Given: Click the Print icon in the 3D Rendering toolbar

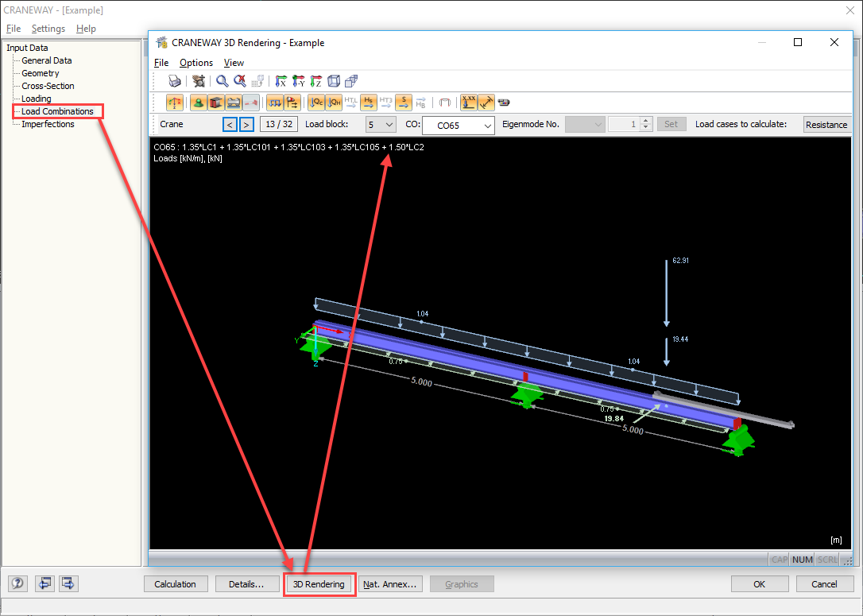Looking at the screenshot, I should tap(174, 80).
